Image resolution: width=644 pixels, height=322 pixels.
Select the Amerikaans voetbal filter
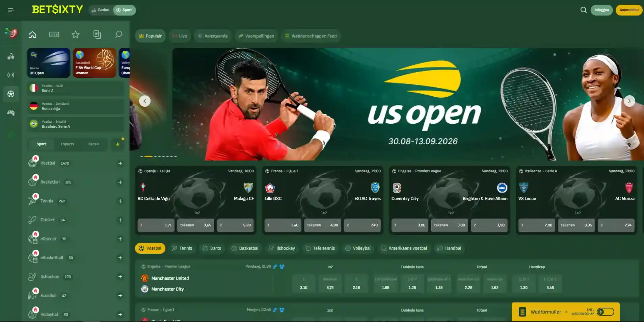tap(404, 248)
